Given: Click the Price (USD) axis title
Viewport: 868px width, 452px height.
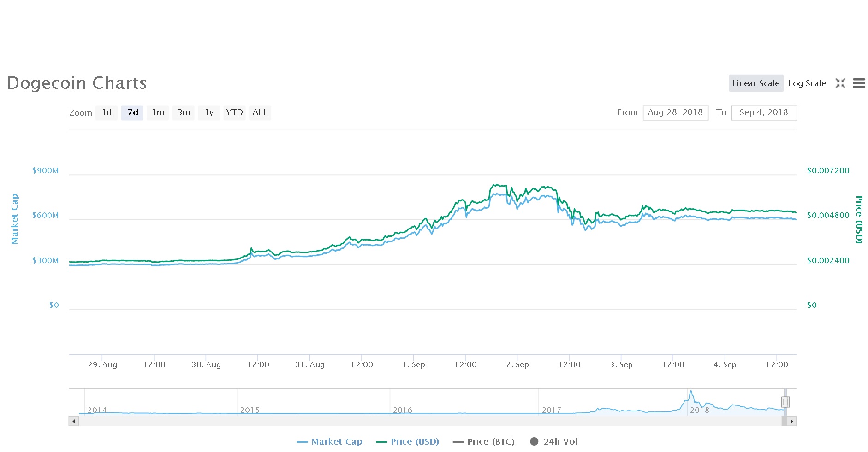Looking at the screenshot, I should pyautogui.click(x=858, y=219).
